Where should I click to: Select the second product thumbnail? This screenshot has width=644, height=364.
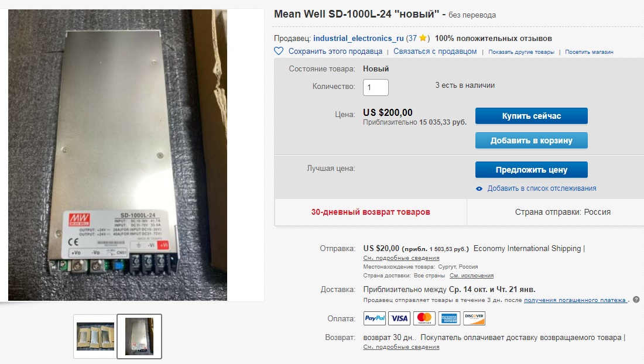point(139,336)
